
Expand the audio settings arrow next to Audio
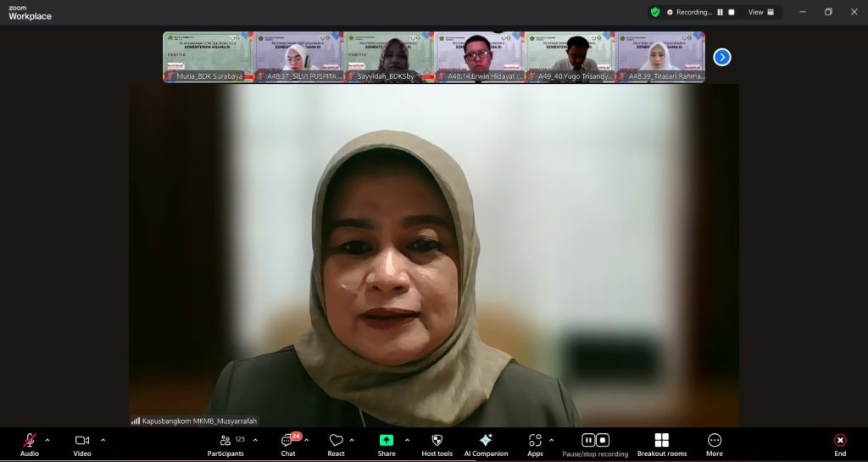pos(47,440)
